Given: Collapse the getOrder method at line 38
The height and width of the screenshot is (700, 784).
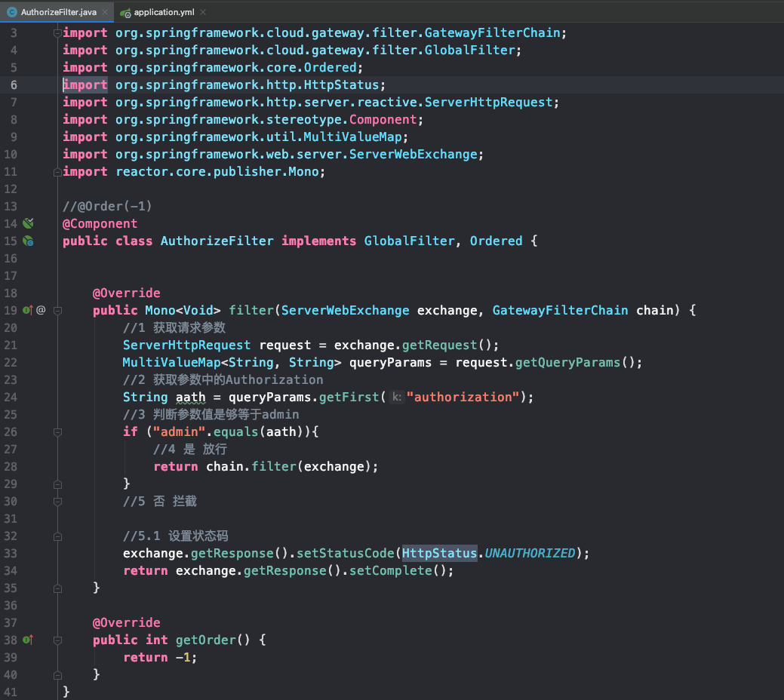Looking at the screenshot, I should (57, 640).
